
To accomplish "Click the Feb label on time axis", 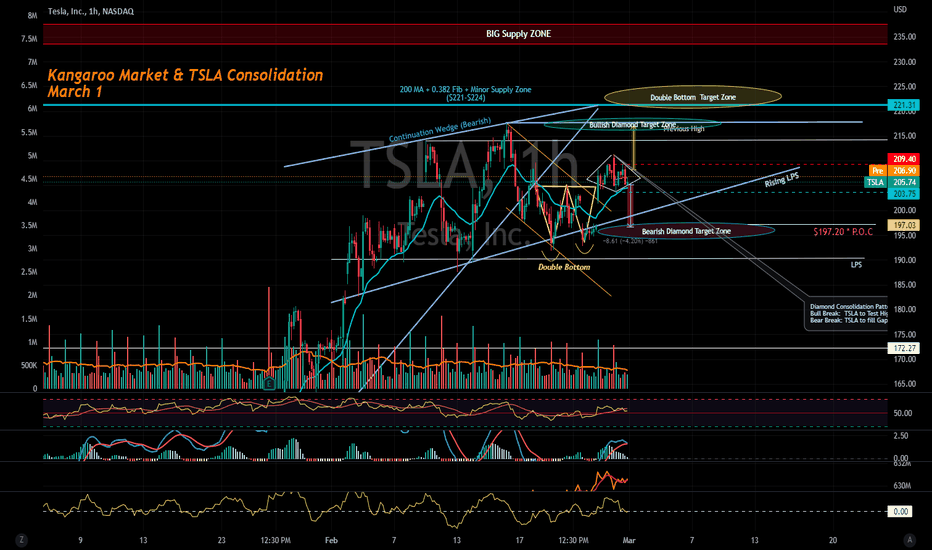I will pyautogui.click(x=331, y=540).
